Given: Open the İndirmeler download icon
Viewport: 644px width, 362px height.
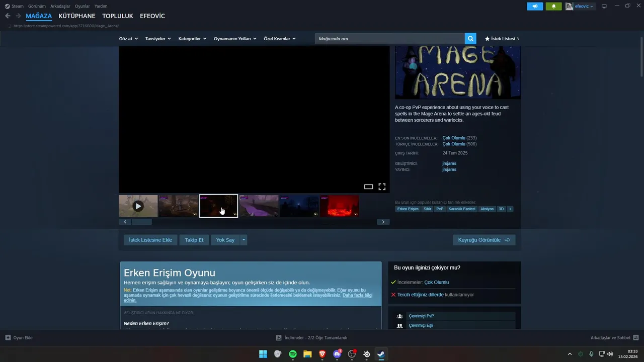Looking at the screenshot, I should tap(279, 338).
